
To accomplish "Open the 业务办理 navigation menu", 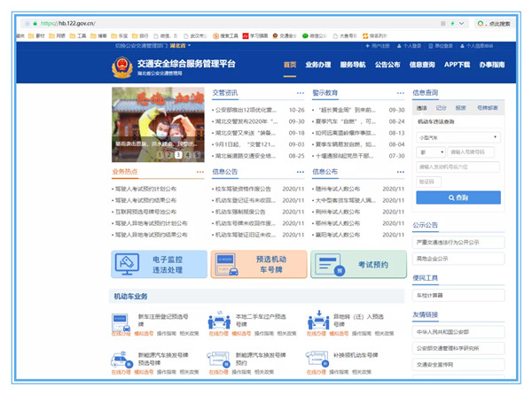I will coord(318,65).
